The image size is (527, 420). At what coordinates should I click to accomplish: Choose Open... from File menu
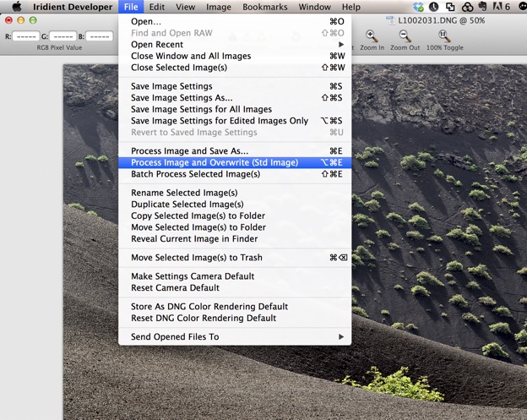pyautogui.click(x=235, y=21)
